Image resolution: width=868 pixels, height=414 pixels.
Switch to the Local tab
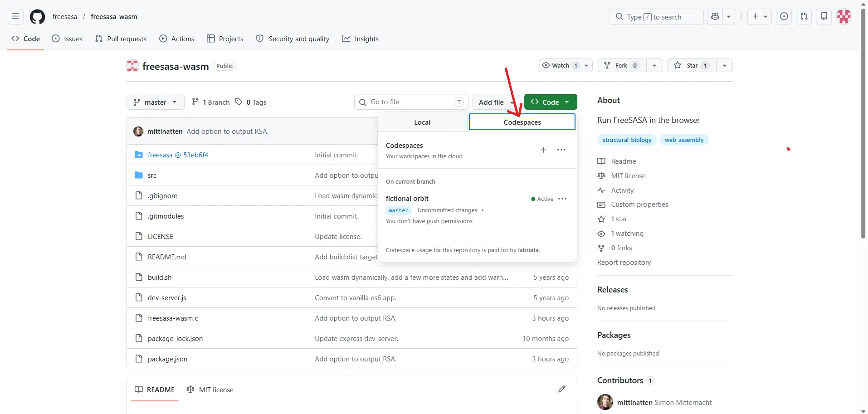[x=422, y=122]
